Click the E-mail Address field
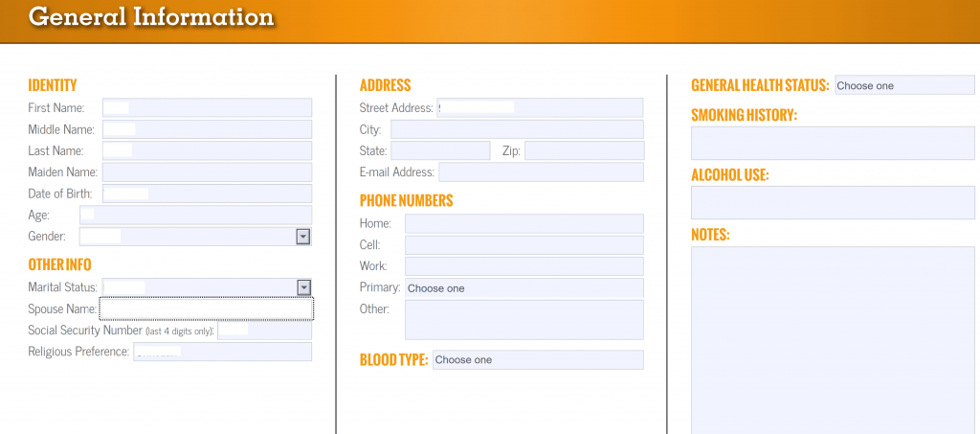The height and width of the screenshot is (434, 980). tap(541, 172)
